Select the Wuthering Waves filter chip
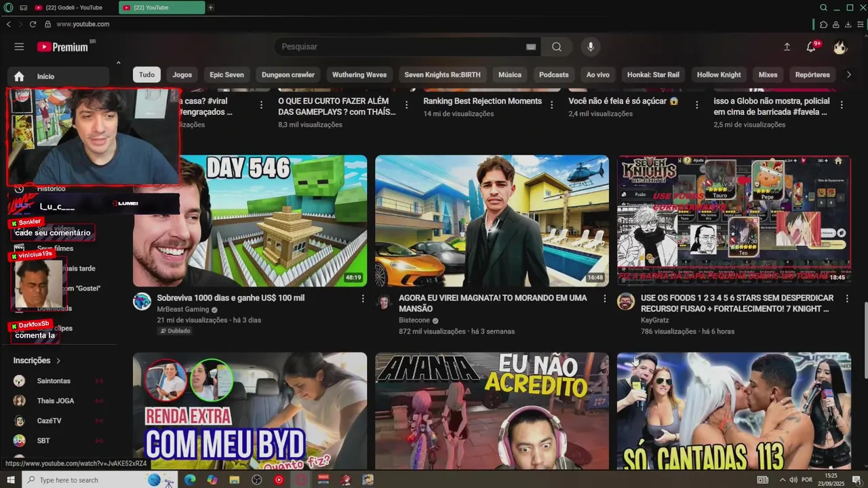 [359, 75]
